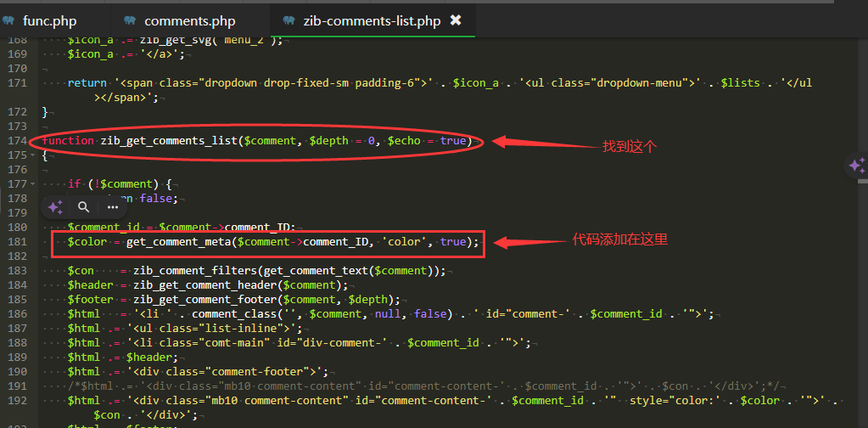Click the purple sparkle button at right edge
Viewport: 868px width, 428px height.
tap(857, 165)
